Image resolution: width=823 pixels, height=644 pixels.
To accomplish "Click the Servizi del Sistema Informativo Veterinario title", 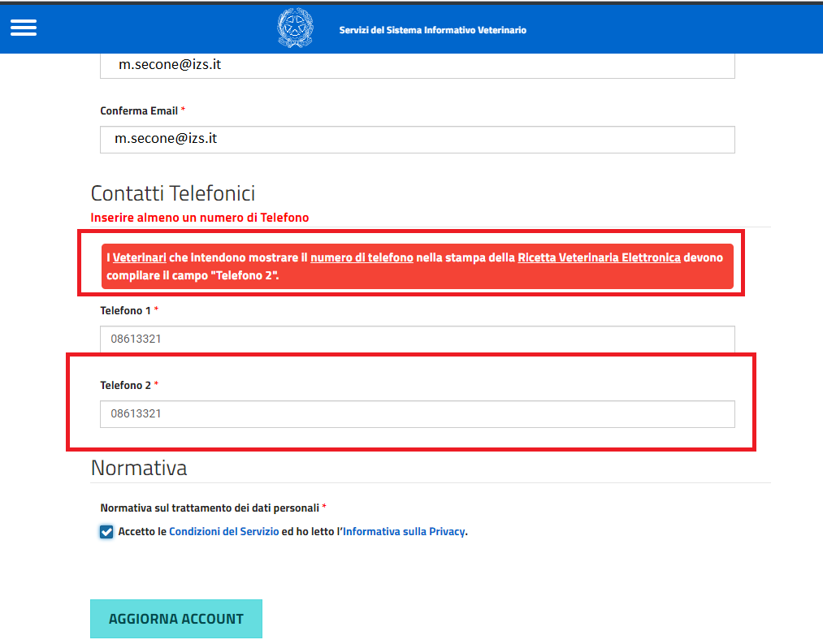I will click(x=432, y=30).
